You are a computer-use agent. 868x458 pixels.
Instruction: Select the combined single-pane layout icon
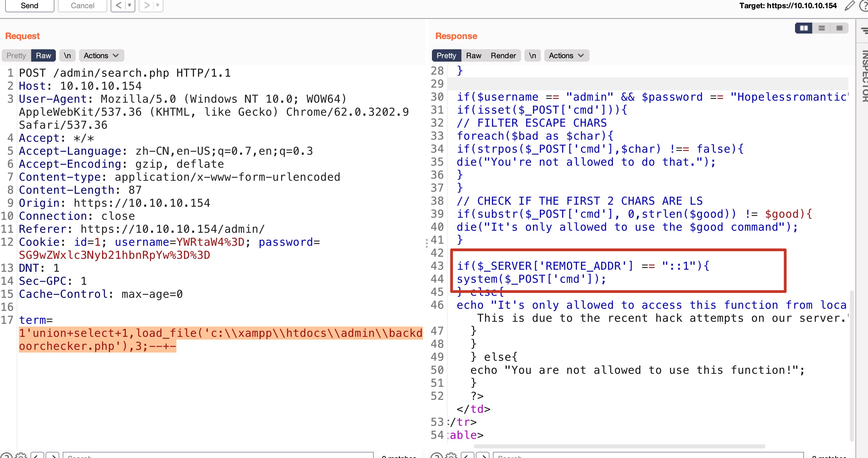(839, 28)
